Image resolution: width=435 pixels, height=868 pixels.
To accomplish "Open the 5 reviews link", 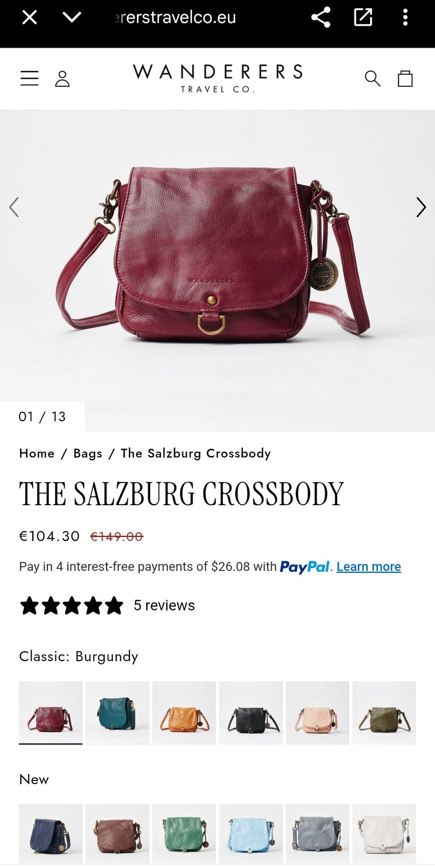I will coord(164,605).
